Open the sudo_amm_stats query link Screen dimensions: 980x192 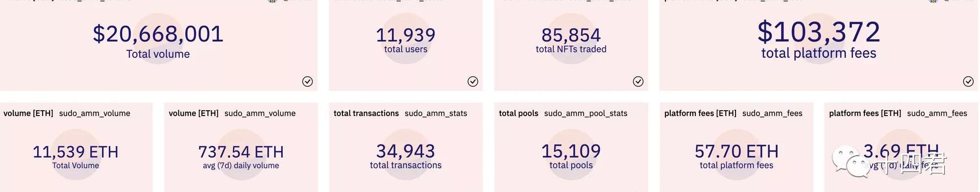pyautogui.click(x=436, y=113)
